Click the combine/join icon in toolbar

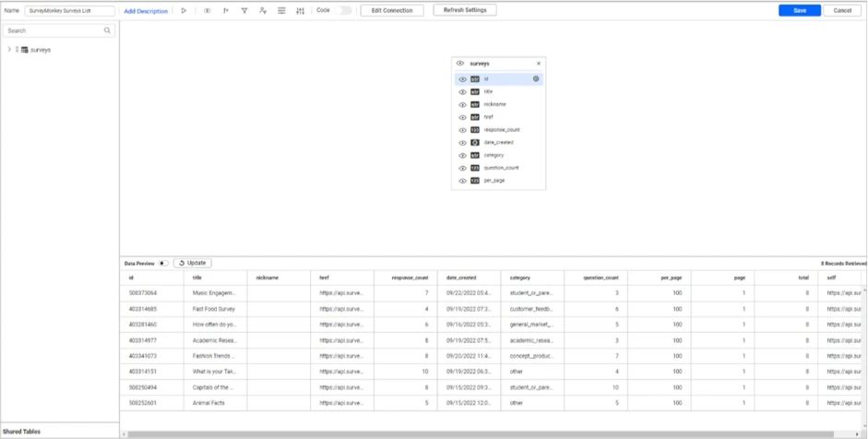[207, 10]
